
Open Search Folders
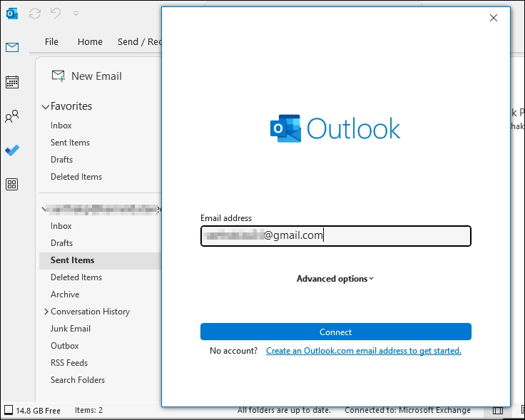point(78,380)
